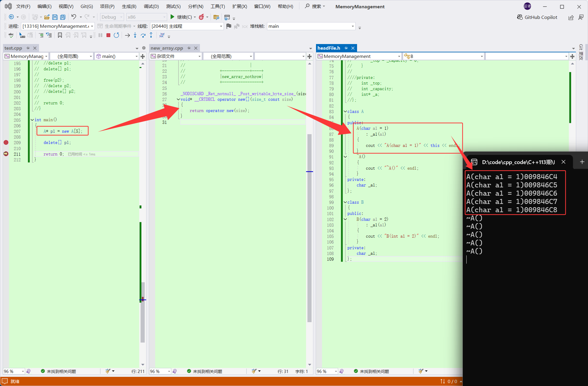
Task: Click Continue (继续) green play button
Action: pyautogui.click(x=172, y=17)
